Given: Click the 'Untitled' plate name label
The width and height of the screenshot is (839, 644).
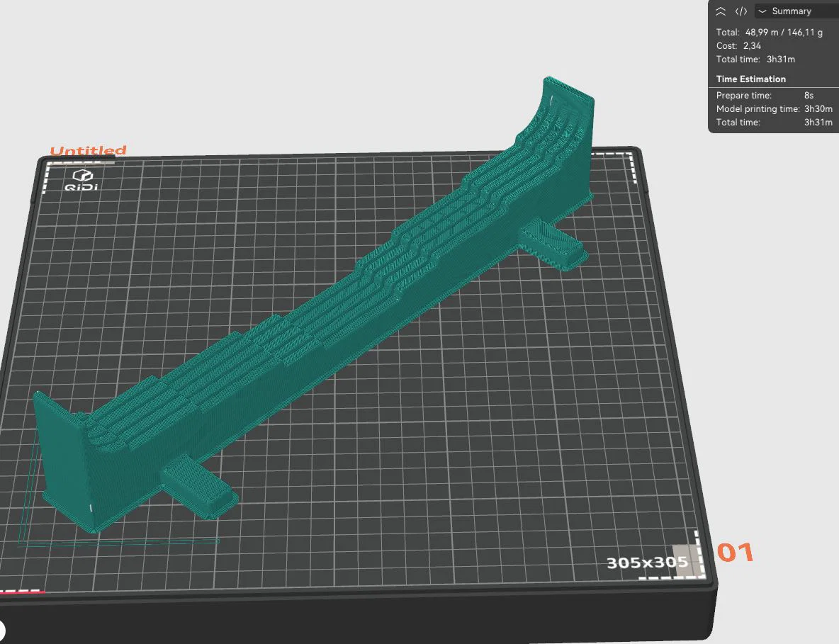Looking at the screenshot, I should [89, 150].
